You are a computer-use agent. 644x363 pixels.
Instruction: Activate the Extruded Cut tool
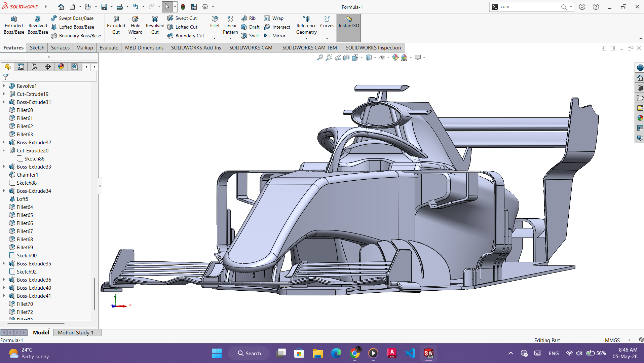116,25
